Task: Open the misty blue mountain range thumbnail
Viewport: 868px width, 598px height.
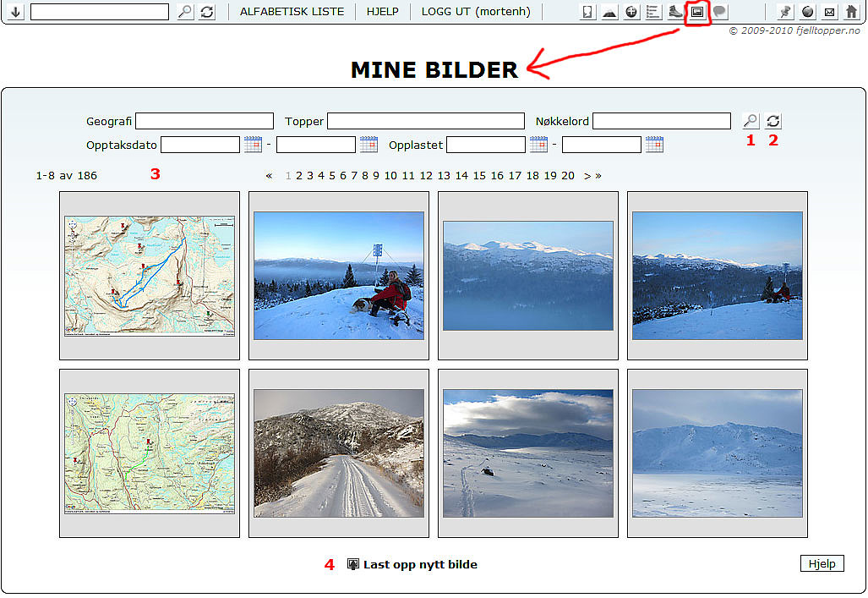Action: click(x=528, y=276)
